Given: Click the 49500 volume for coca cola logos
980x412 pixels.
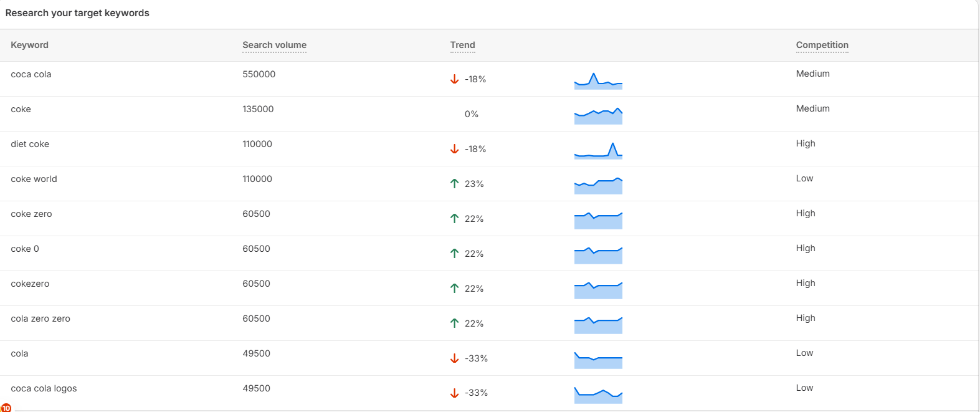Looking at the screenshot, I should [256, 388].
